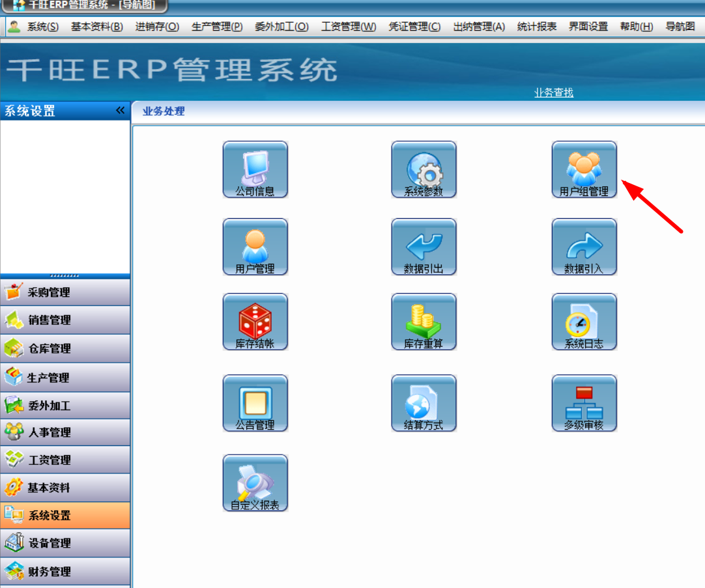Screen dimensions: 705x588
Task: Open the 用户组管理 user group icon
Action: click(x=584, y=169)
